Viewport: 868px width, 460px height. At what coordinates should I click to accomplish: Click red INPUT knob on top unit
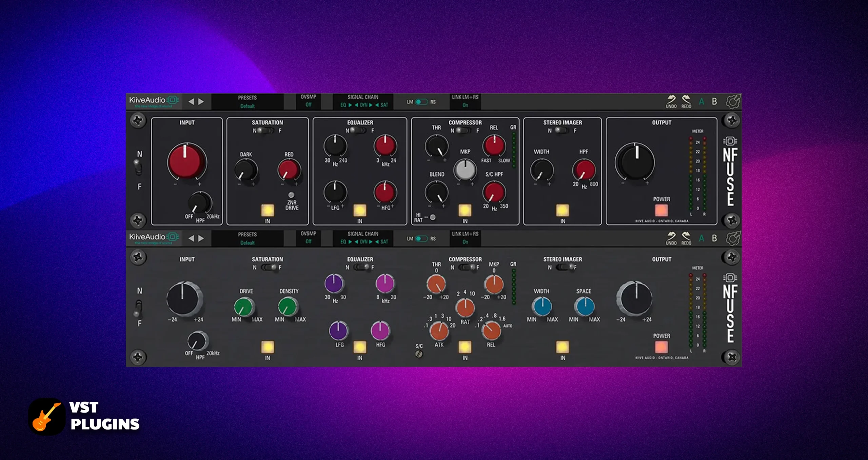pos(187,161)
